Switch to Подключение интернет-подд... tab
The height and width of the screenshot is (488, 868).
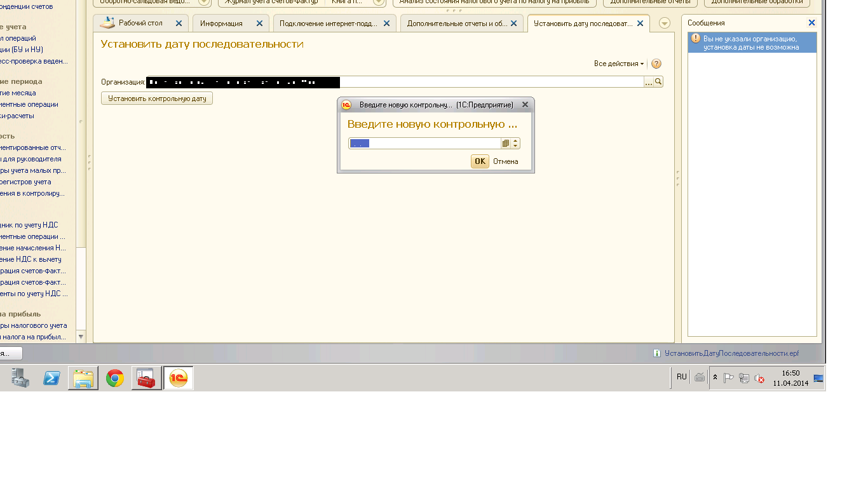(329, 24)
